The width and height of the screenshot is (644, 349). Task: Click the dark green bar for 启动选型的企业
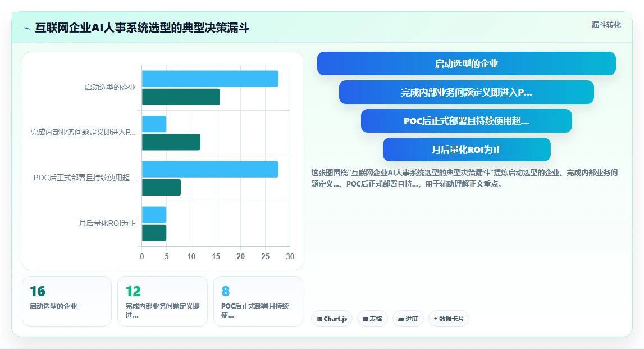181,97
